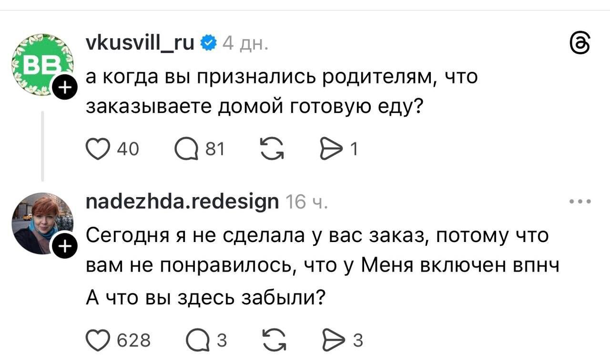610x364 pixels.
Task: Open the post via the "4 дн." timestamp
Action: tap(245, 44)
